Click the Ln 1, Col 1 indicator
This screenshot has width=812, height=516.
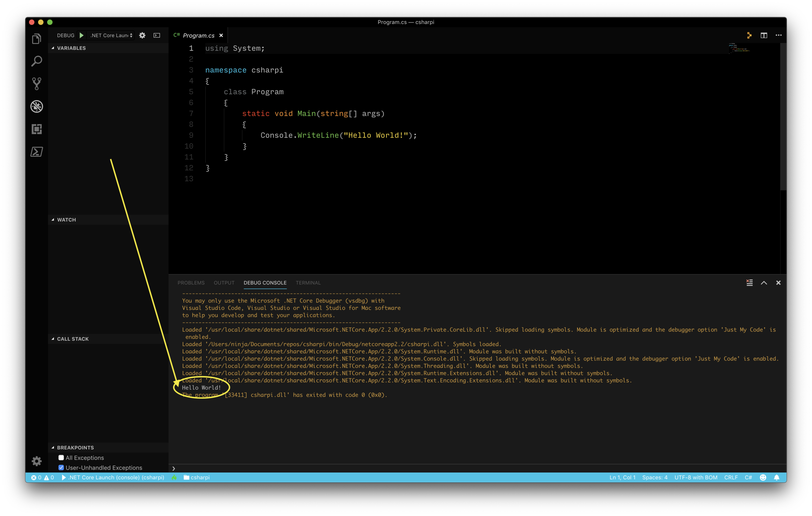(622, 477)
